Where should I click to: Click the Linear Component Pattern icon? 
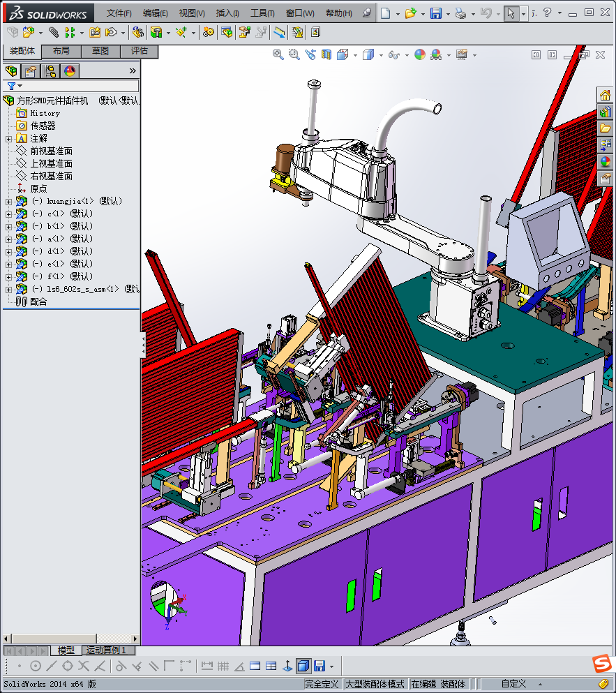[x=70, y=32]
